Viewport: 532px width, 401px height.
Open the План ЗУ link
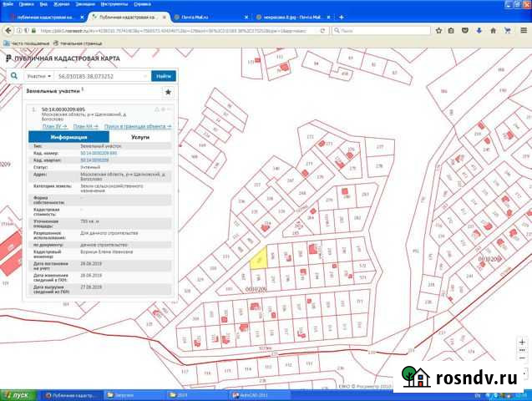tap(58, 126)
